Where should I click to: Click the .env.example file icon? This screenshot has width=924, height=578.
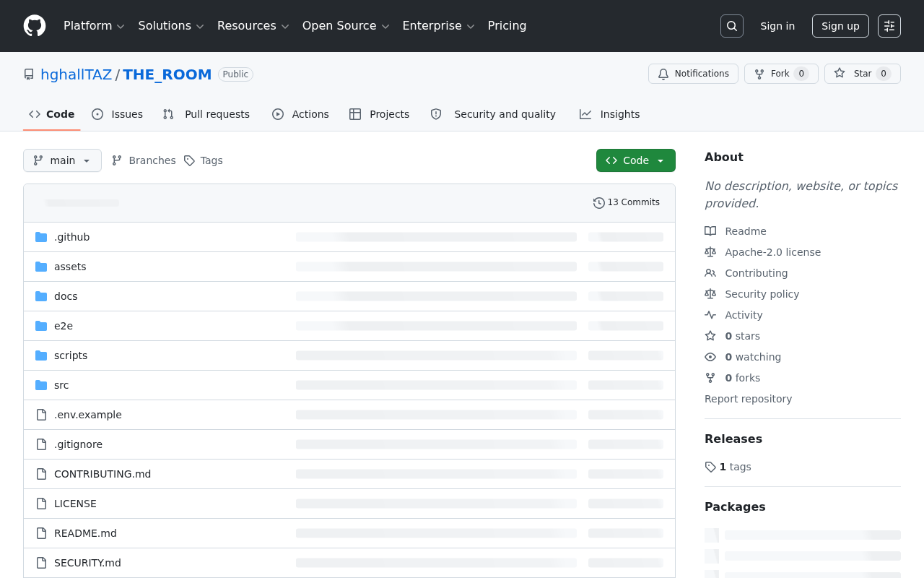pyautogui.click(x=41, y=415)
